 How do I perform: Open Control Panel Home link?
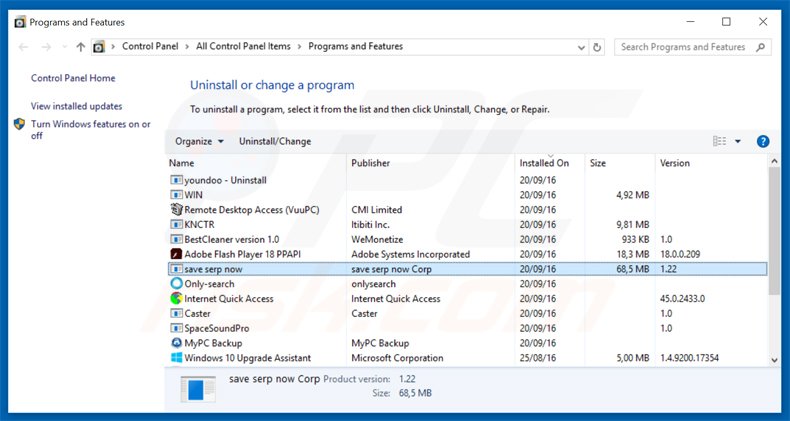(x=73, y=78)
